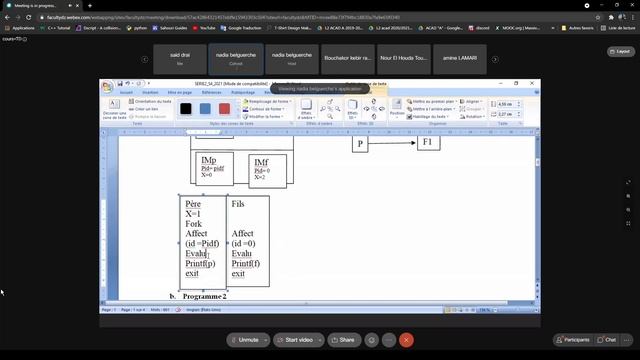Bookmark this page with the star icon
This screenshot has width=640, height=360.
click(x=598, y=18)
